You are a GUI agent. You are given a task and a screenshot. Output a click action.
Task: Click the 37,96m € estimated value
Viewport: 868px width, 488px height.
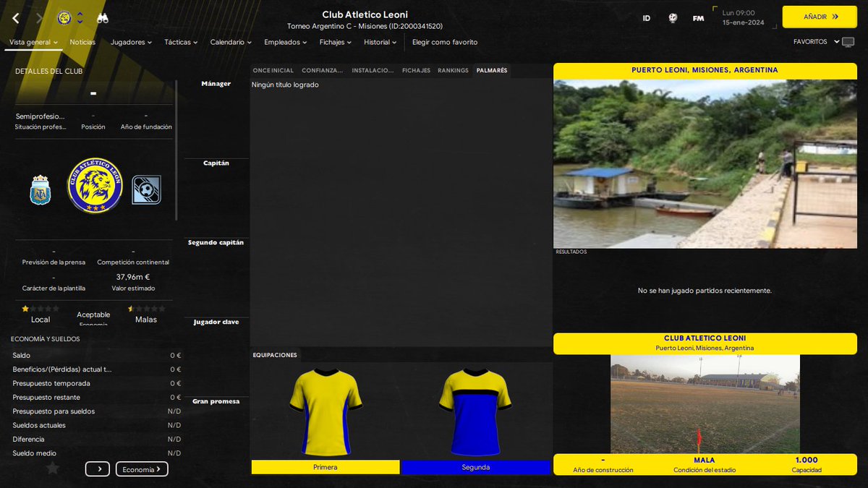pos(132,277)
